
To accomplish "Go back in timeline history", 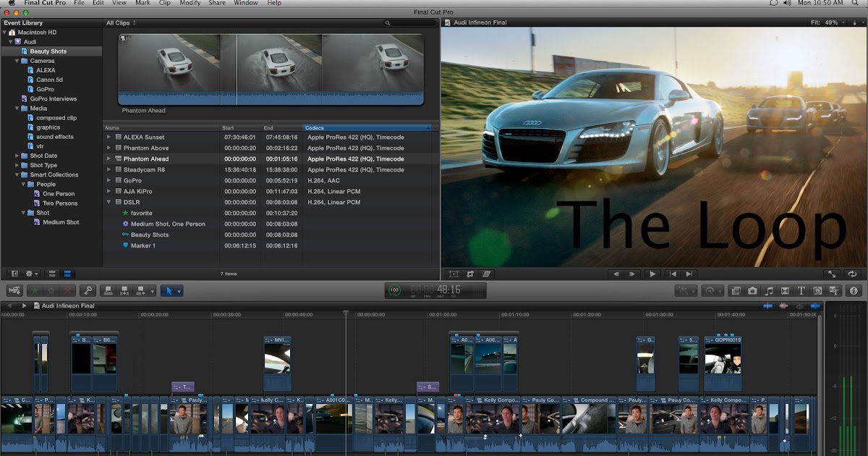I will [10, 305].
